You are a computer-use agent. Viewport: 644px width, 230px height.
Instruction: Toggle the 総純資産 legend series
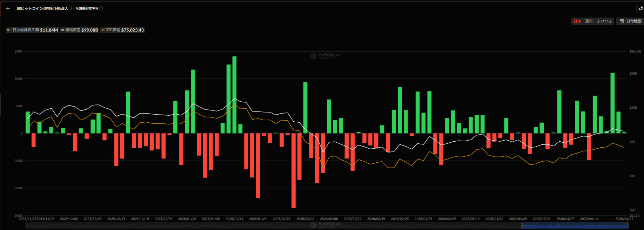79,30
